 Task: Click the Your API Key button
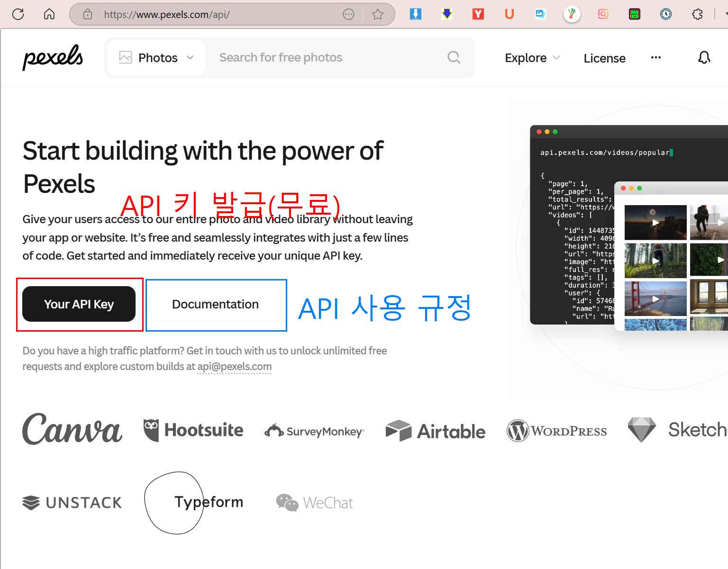79,304
